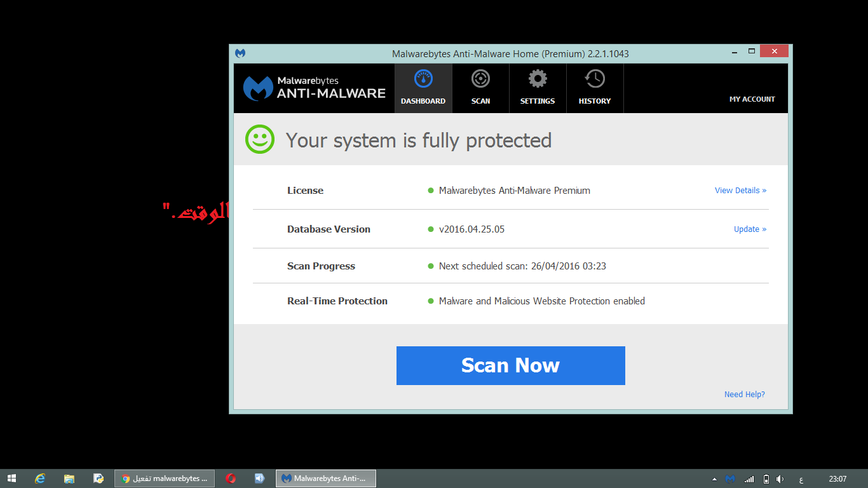
Task: Click the battery tray icon
Action: point(766,479)
